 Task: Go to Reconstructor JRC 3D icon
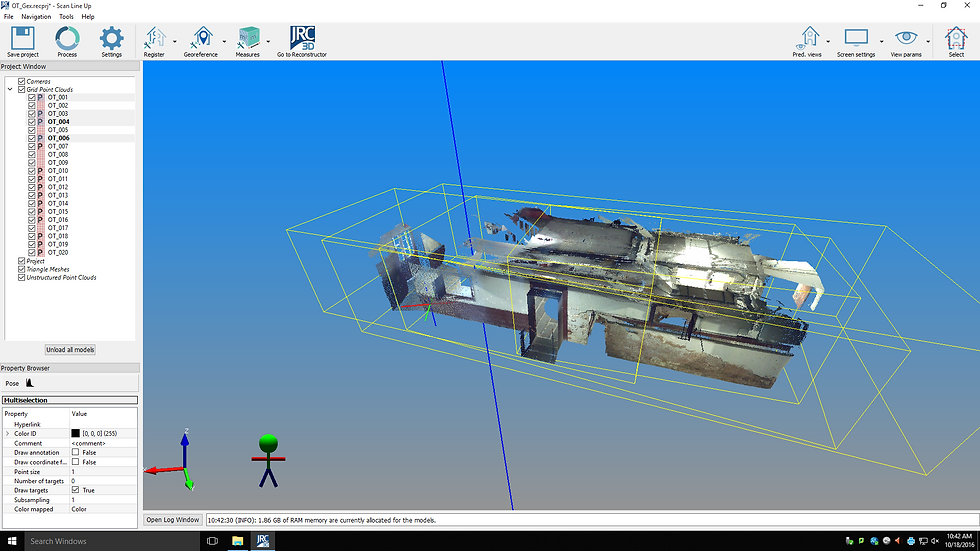(x=302, y=38)
